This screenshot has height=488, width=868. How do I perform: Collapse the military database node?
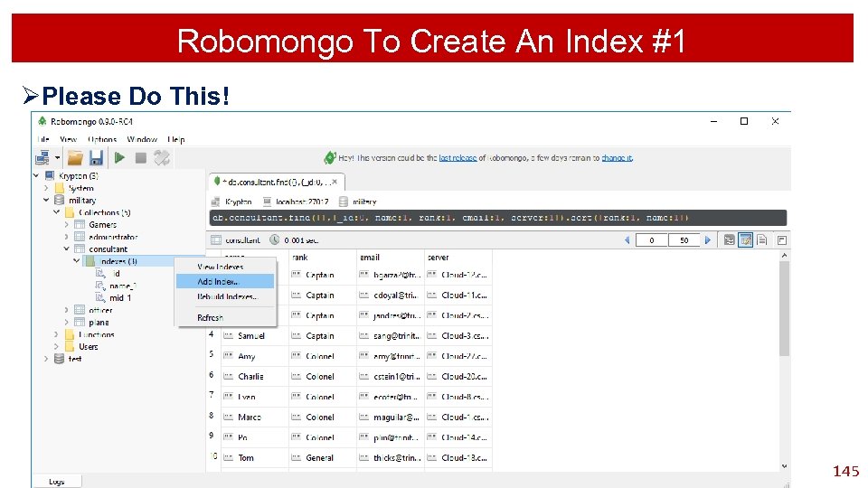coord(46,201)
